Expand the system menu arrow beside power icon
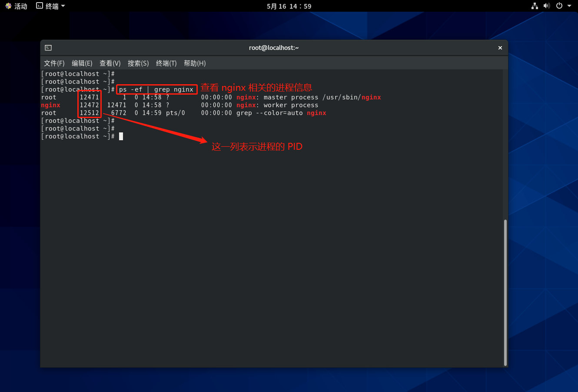This screenshot has height=392, width=578. pyautogui.click(x=569, y=6)
